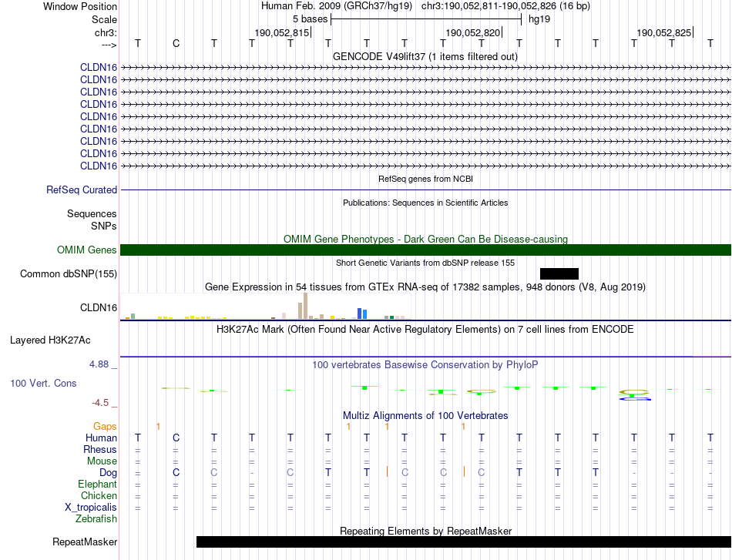
Task: Click the RefSeq Curated track label
Action: coord(82,190)
